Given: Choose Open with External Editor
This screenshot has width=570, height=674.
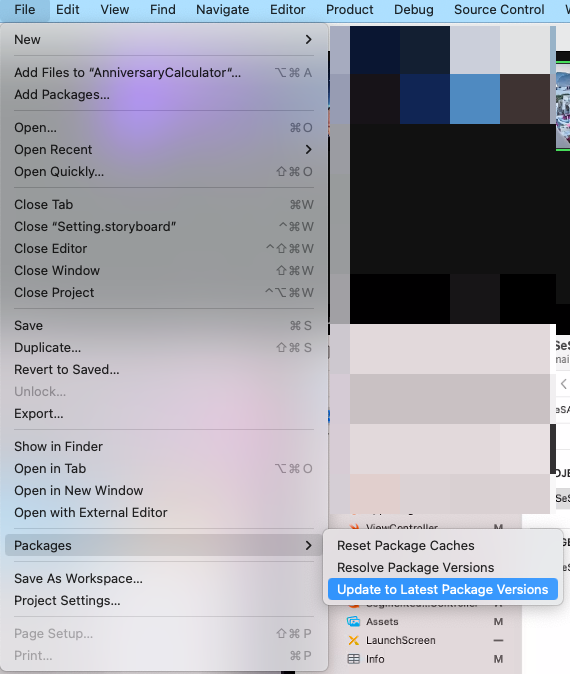Looking at the screenshot, I should click(x=164, y=512).
